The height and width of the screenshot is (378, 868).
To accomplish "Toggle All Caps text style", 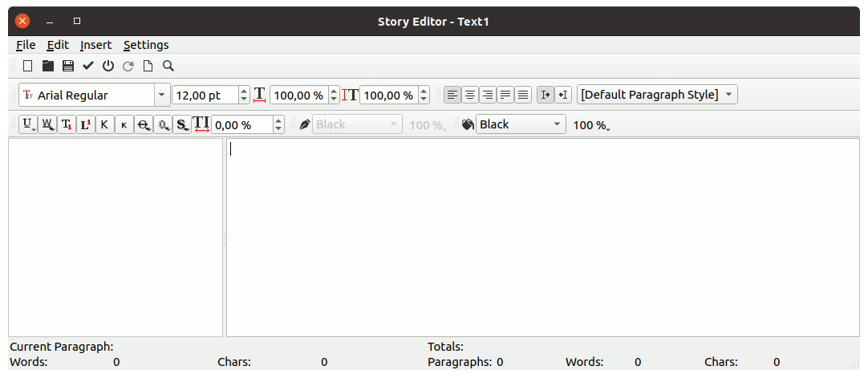I will point(105,124).
